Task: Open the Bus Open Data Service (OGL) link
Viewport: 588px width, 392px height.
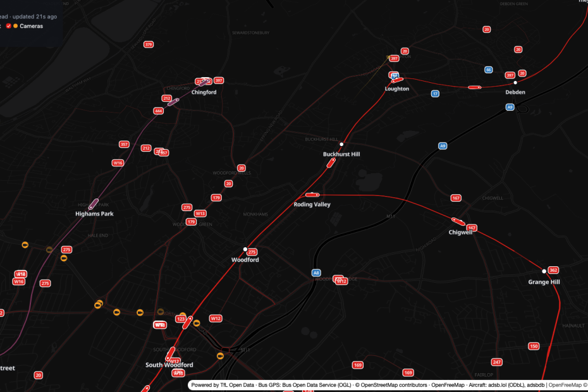Action: coord(317,385)
